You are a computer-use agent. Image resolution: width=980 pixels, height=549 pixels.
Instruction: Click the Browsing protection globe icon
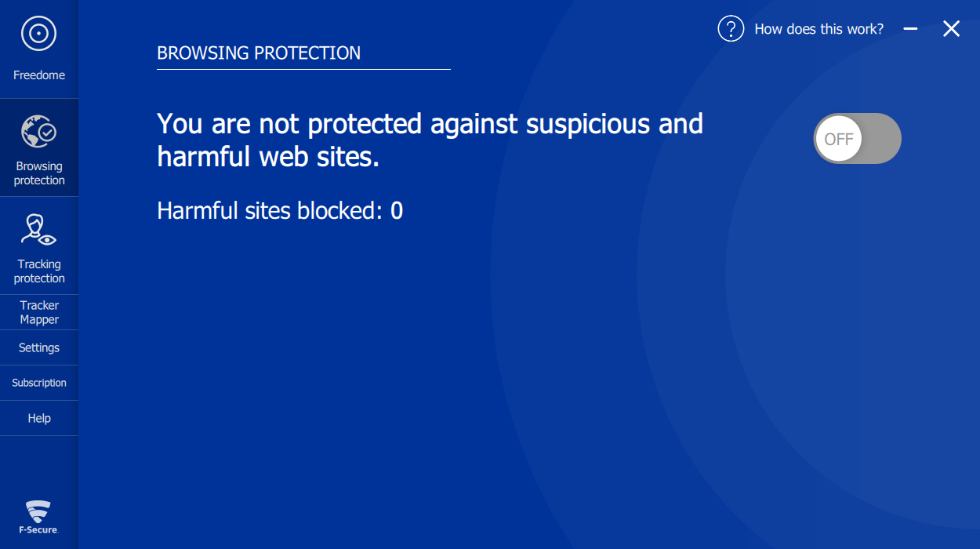pos(38,132)
